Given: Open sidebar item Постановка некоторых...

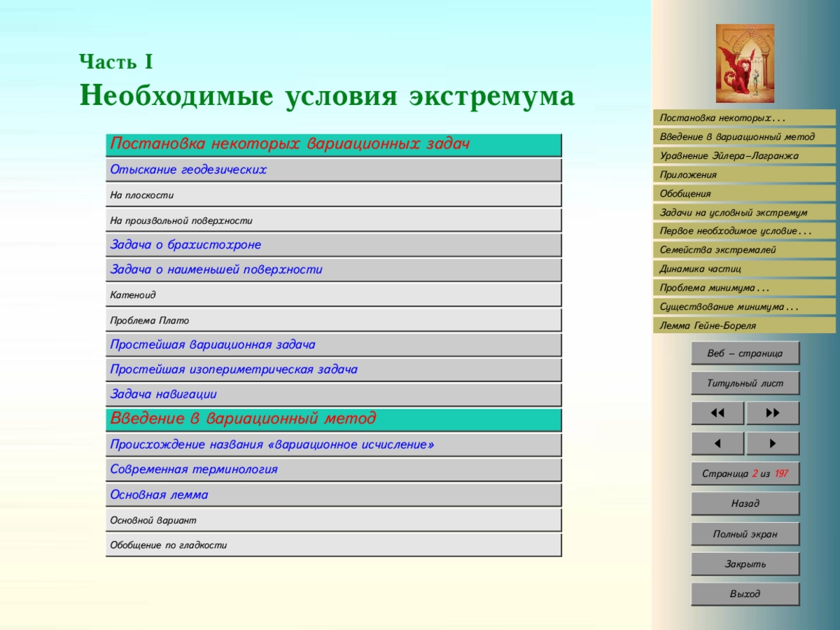Looking at the screenshot, I should pos(745,118).
